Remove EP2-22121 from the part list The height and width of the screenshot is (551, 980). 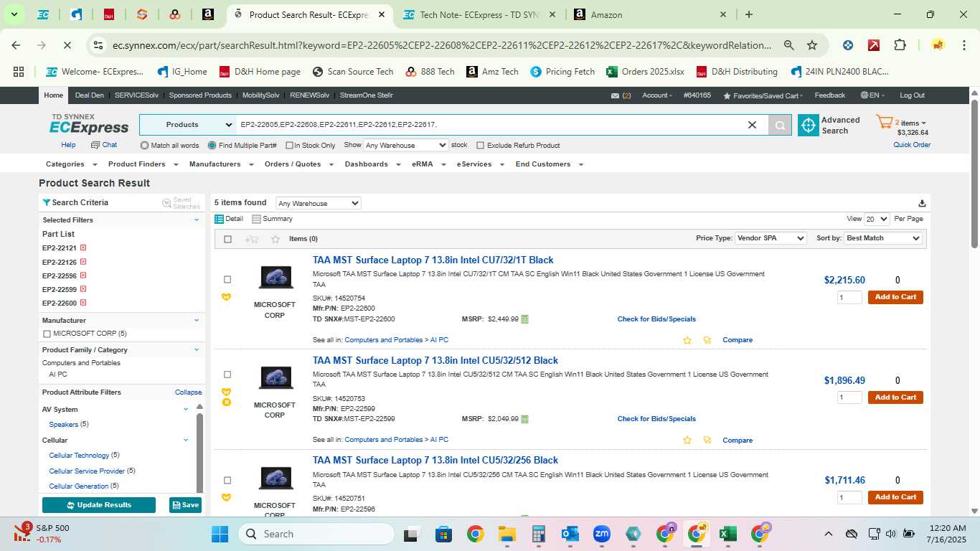tap(83, 248)
